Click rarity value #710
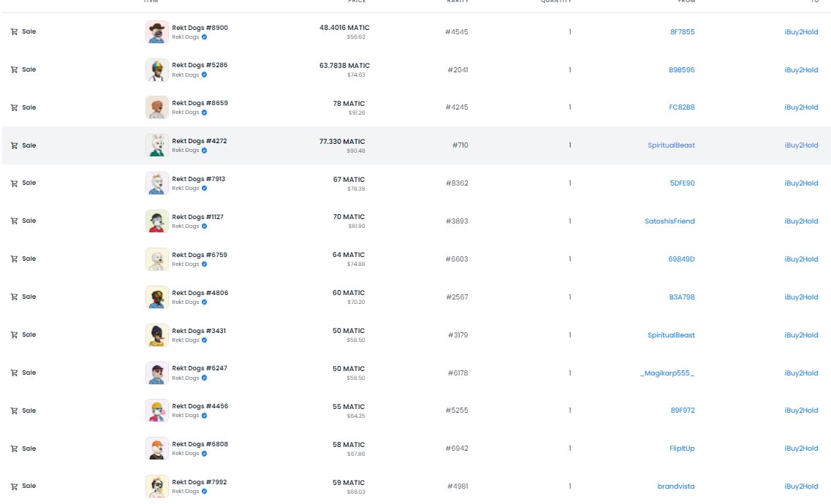The image size is (831, 504). pos(460,145)
